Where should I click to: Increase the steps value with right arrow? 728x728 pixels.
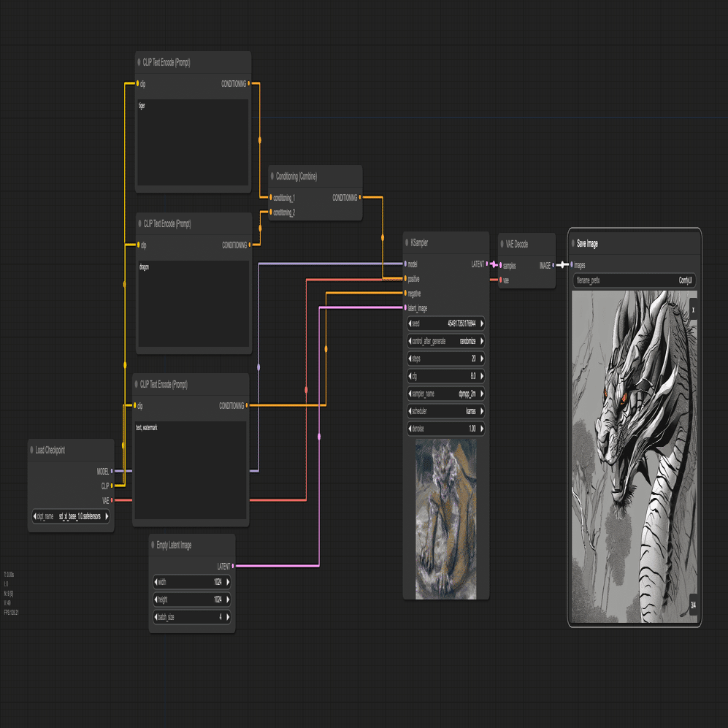point(482,359)
